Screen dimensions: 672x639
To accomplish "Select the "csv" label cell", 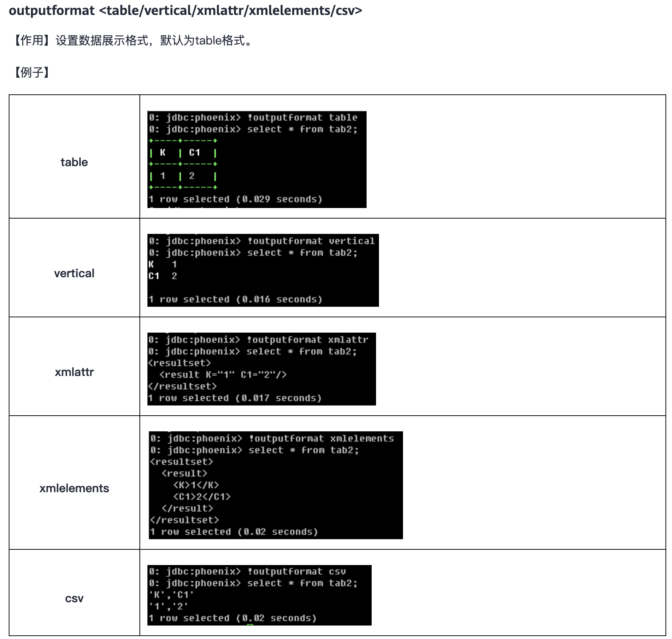I will point(74,598).
